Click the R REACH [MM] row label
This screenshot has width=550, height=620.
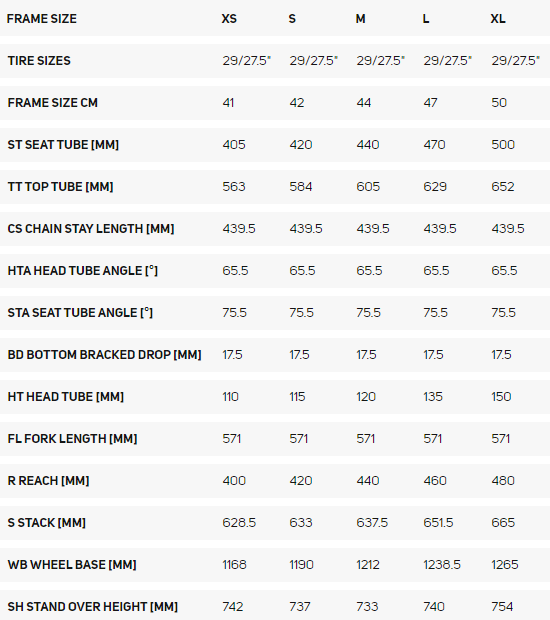(x=48, y=481)
